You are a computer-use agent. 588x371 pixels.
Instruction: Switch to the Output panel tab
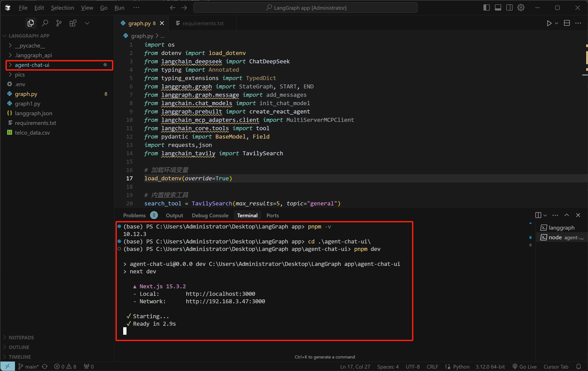click(174, 216)
